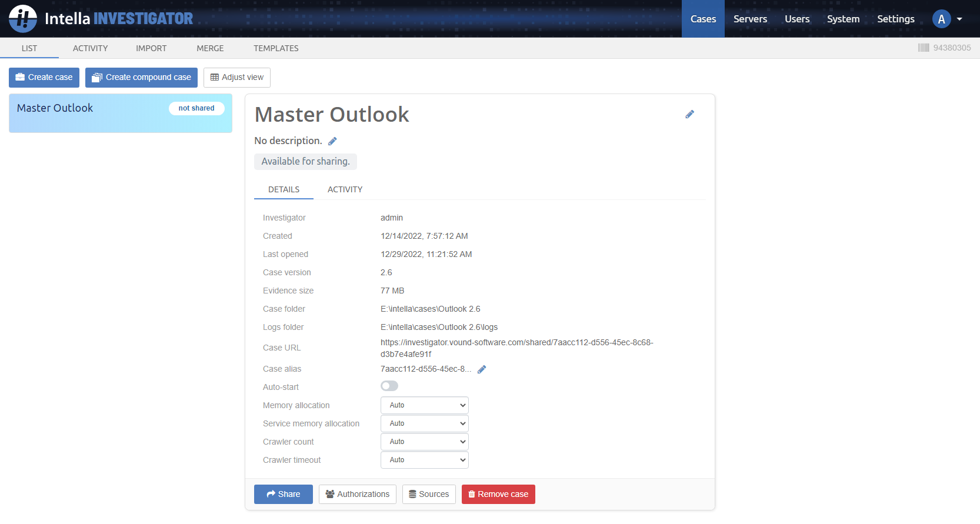Edit the case alias pencil icon
Image resolution: width=980 pixels, height=524 pixels.
pos(482,369)
